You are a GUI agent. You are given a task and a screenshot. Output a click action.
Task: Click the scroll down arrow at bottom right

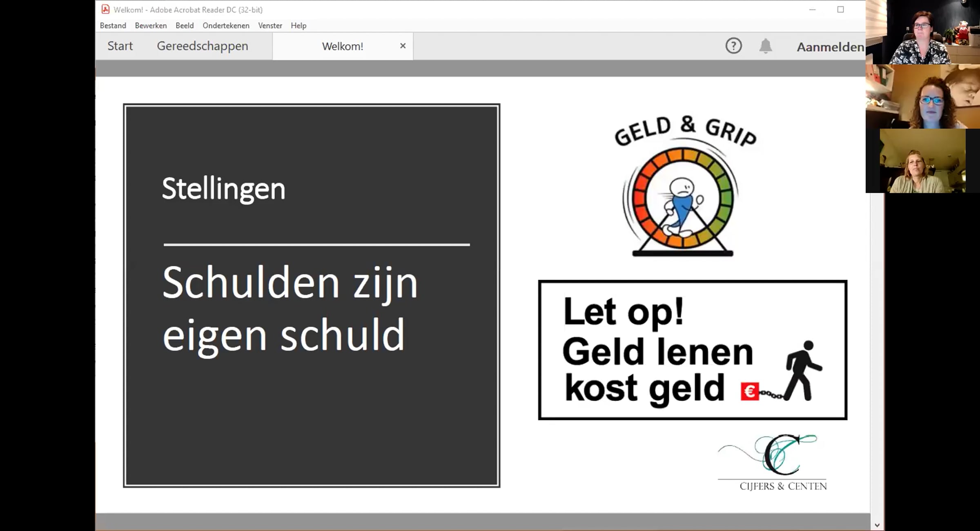(x=877, y=525)
